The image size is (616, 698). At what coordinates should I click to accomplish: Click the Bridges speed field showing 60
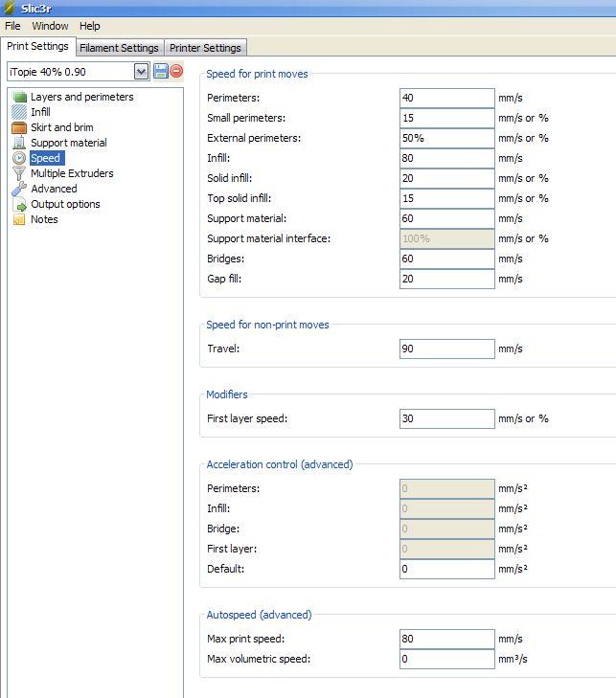coord(447,259)
